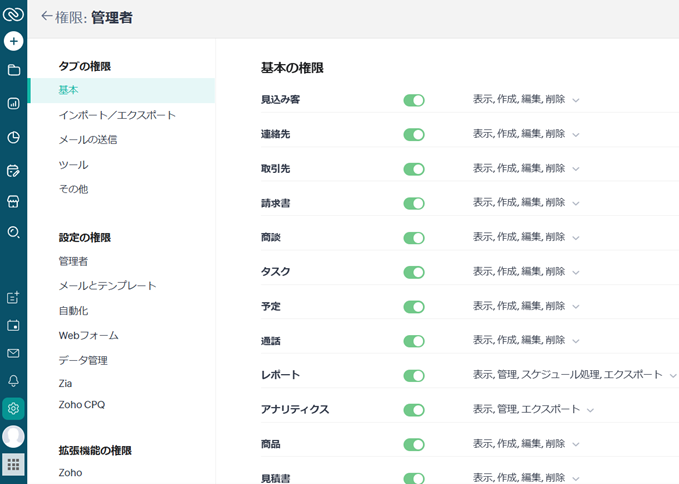Image resolution: width=679 pixels, height=484 pixels.
Task: Open the アナリティクス permissions dropdown chevron
Action: [590, 410]
